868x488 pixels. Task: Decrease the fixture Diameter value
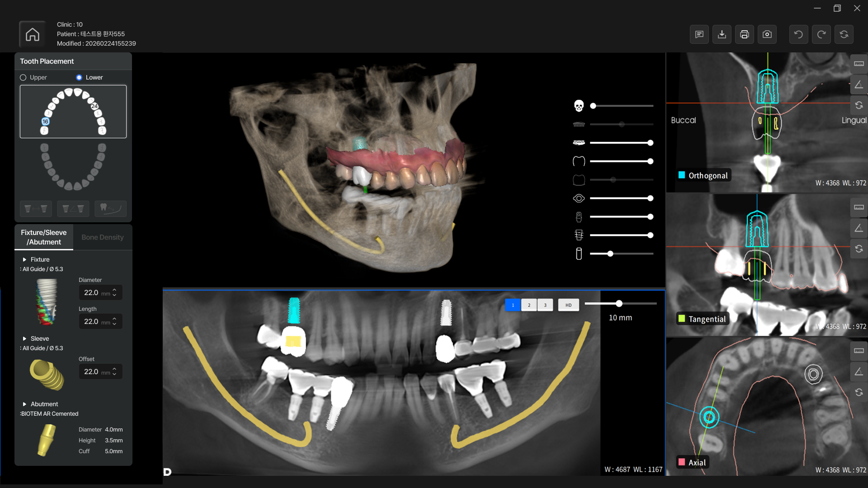point(114,295)
